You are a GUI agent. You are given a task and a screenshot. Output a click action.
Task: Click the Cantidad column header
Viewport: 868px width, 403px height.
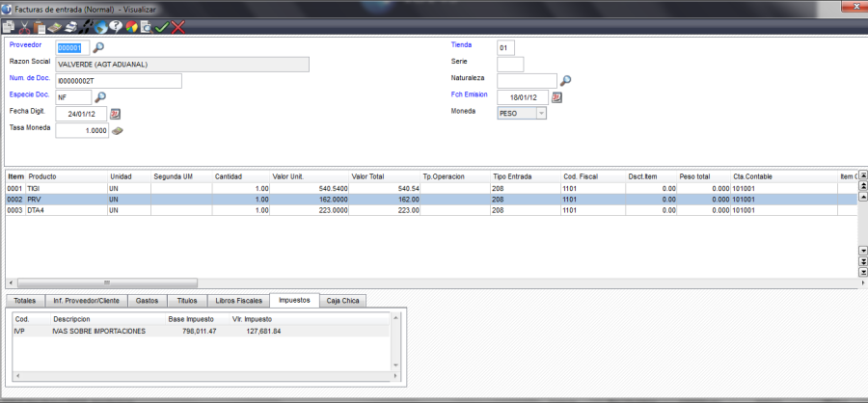point(241,176)
